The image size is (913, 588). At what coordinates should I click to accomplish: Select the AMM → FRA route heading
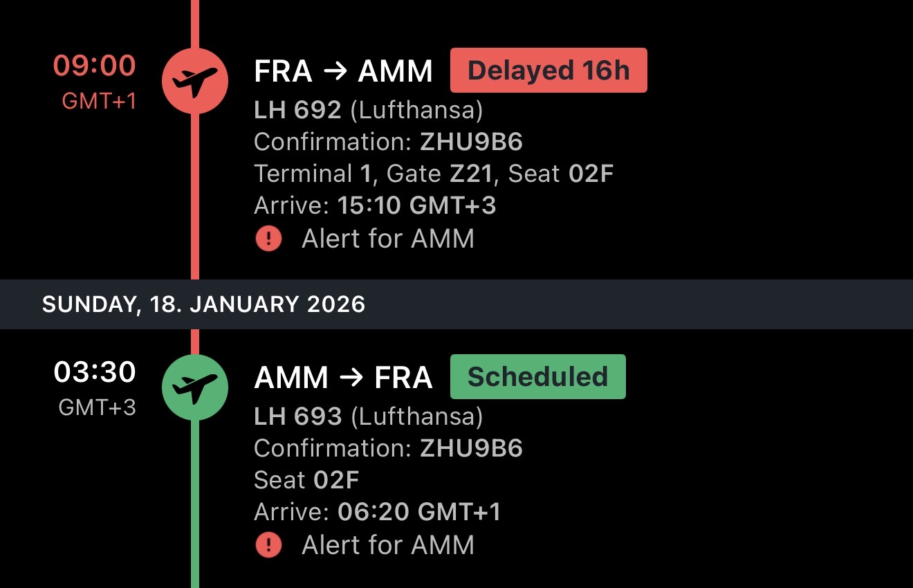[x=344, y=377]
